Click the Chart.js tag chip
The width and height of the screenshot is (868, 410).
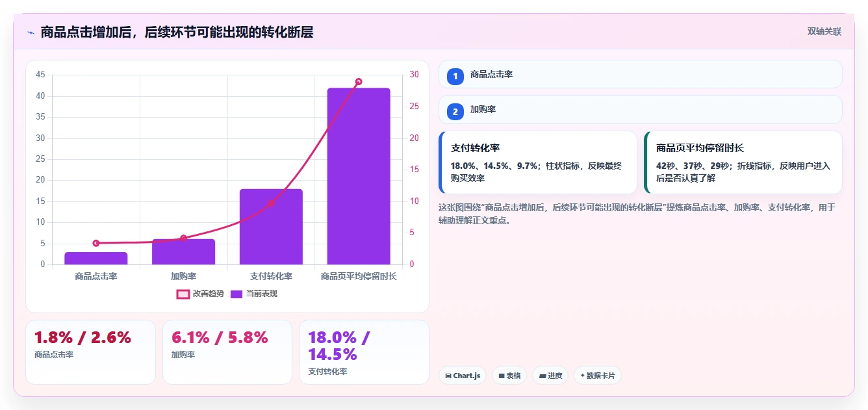click(463, 376)
